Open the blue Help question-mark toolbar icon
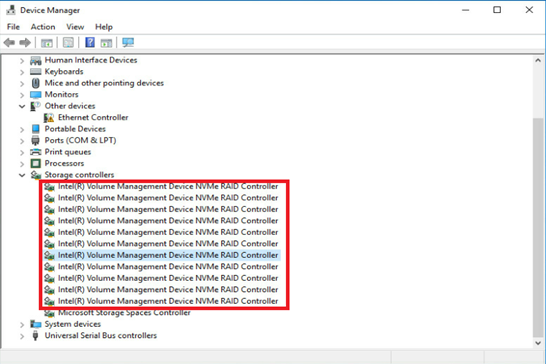 [90, 42]
